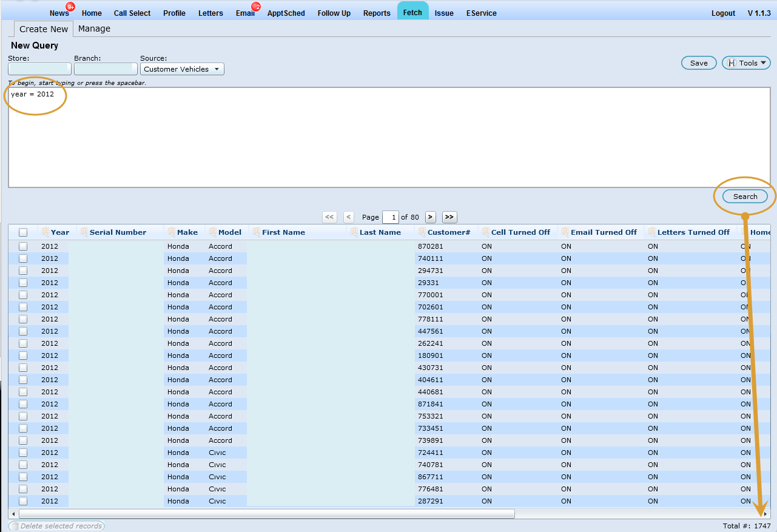777x532 pixels.
Task: Select checkbox for customer 724411 row
Action: (23, 453)
